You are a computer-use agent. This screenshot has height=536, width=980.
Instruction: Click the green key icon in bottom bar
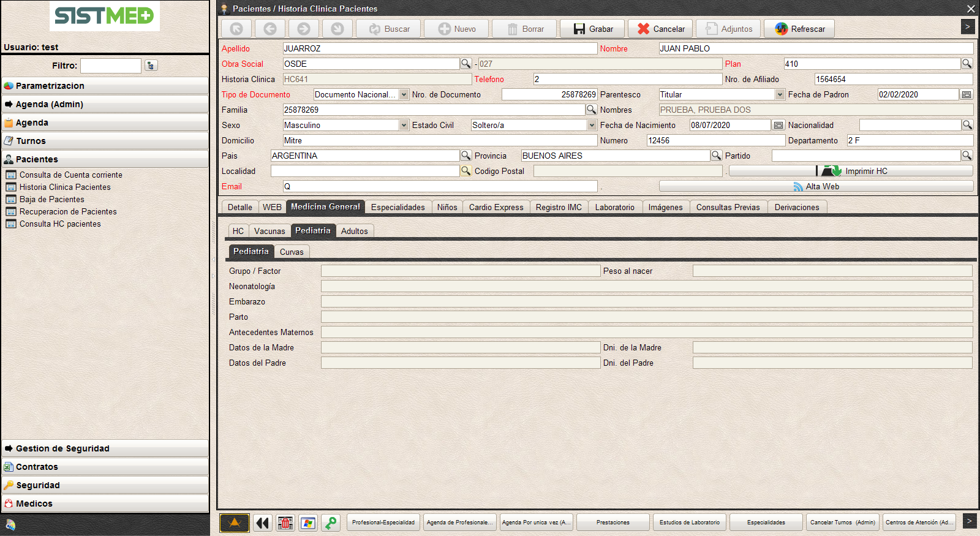coord(331,523)
